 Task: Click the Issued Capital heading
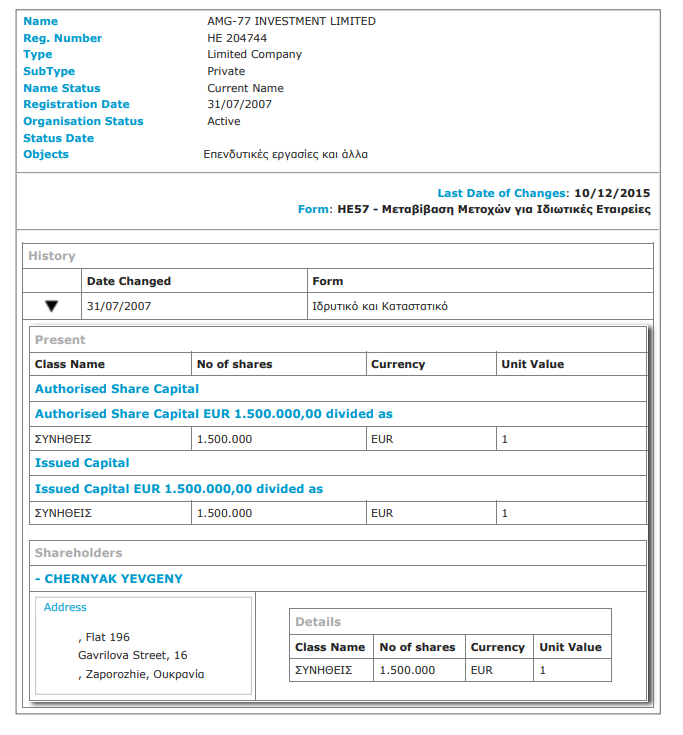coord(82,463)
